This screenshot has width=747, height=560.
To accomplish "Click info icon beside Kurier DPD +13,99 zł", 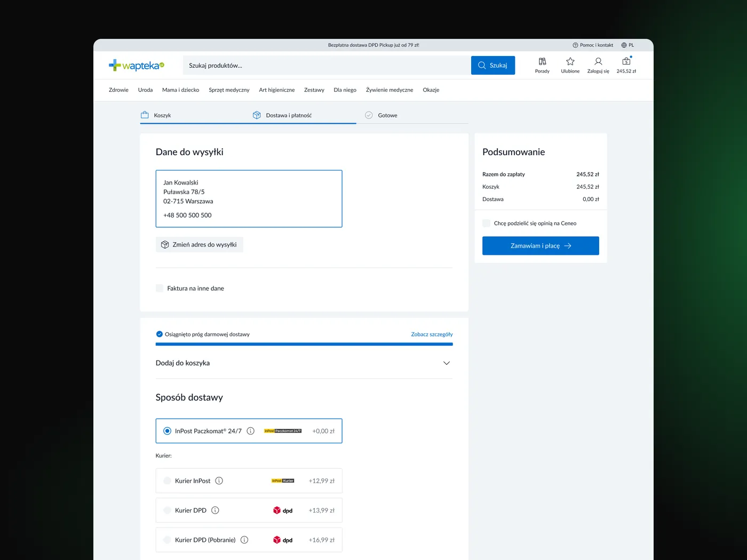I will tap(215, 510).
